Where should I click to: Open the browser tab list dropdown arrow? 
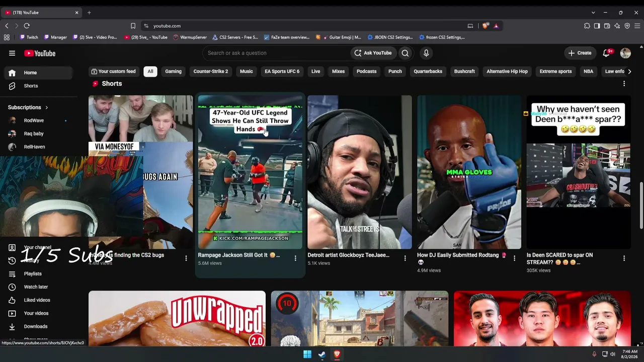click(593, 13)
